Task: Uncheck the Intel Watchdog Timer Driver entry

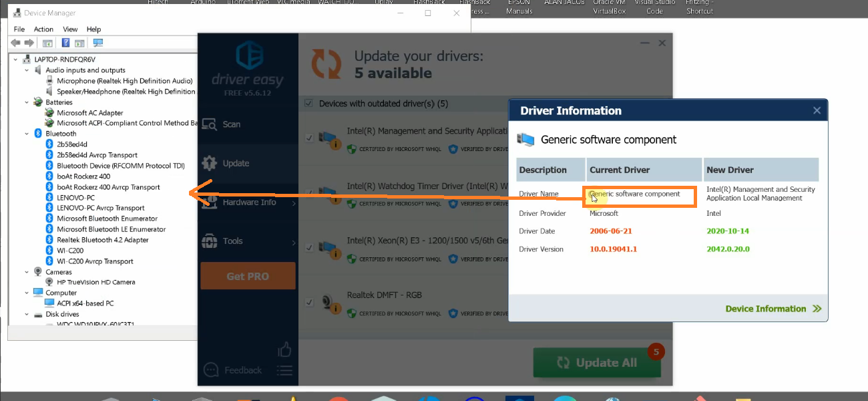Action: click(x=308, y=192)
